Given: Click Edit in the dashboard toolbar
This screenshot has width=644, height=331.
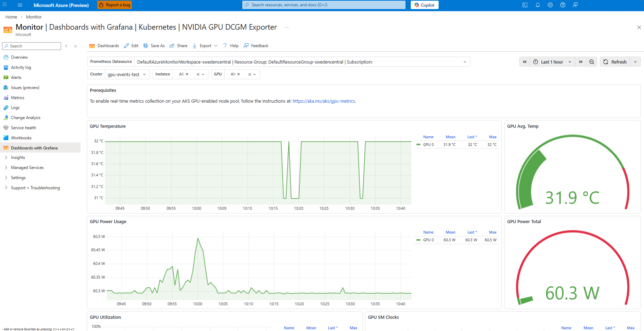Looking at the screenshot, I should pos(131,46).
